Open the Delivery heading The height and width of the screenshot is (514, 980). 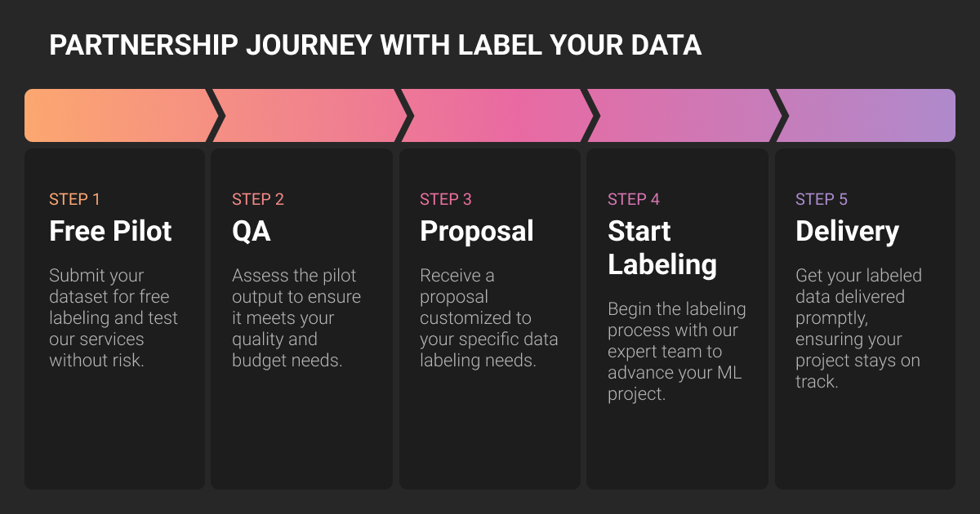(x=847, y=231)
